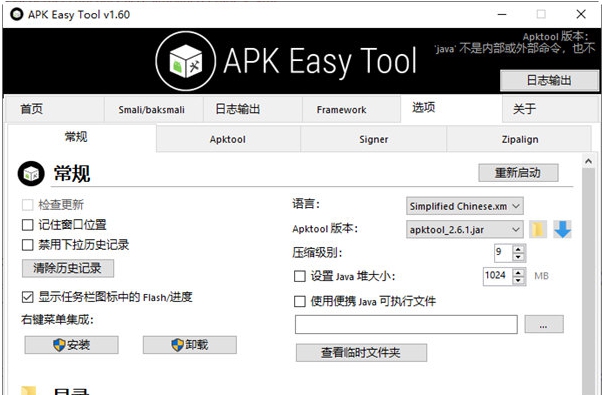Decrease Java heap size with down arrow
The width and height of the screenshot is (602, 395).
[518, 281]
